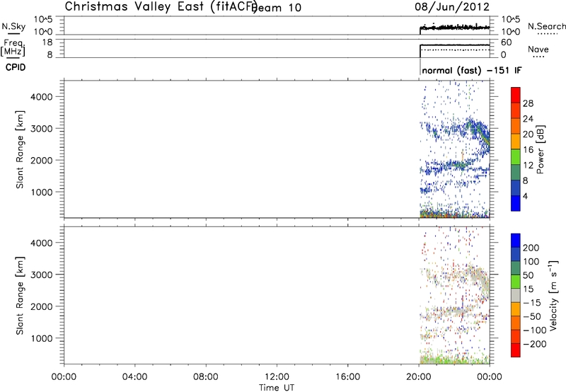This screenshot has width=566, height=392.
Task: Click the -50 tick on Velocity colorbar
Action: [x=532, y=316]
